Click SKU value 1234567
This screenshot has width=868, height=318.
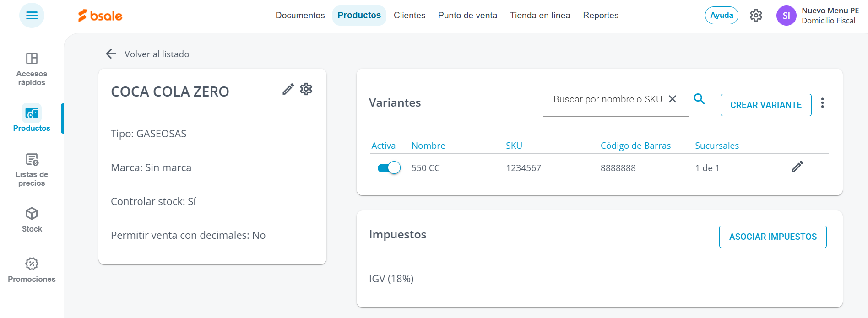coord(523,168)
